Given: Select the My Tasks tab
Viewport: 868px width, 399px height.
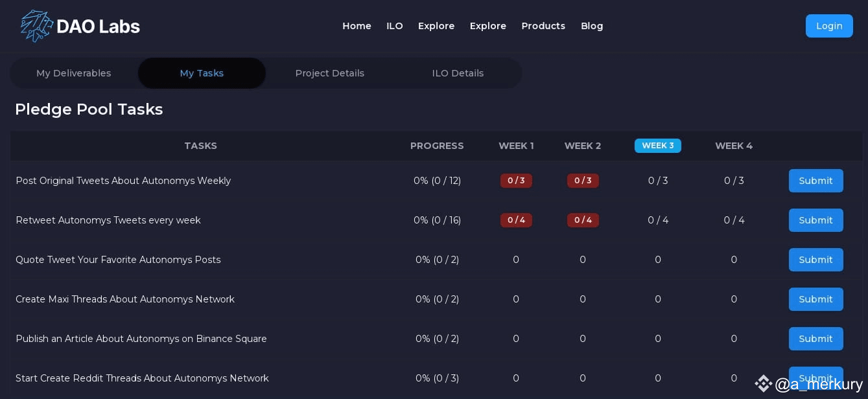Looking at the screenshot, I should pos(202,73).
